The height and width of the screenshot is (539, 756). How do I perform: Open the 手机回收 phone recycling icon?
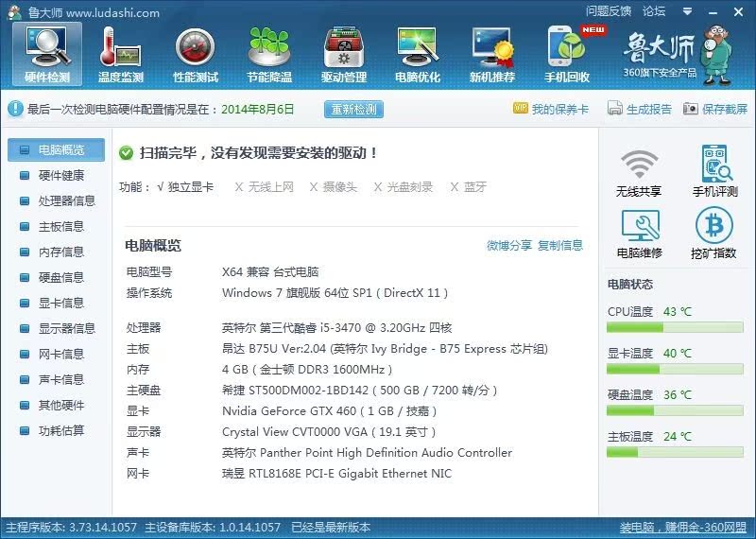click(567, 54)
